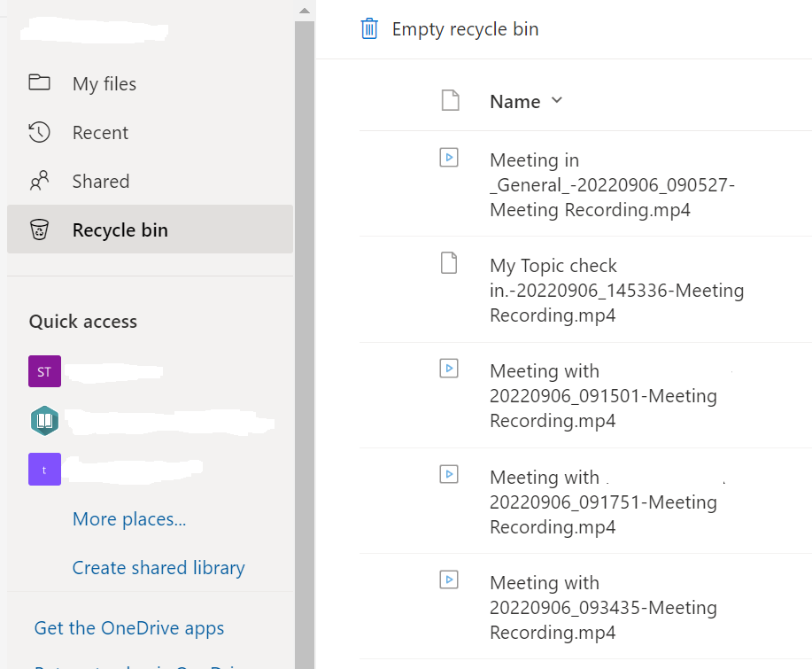Click file icon of My Topic check in recording
The width and height of the screenshot is (812, 669).
click(450, 263)
